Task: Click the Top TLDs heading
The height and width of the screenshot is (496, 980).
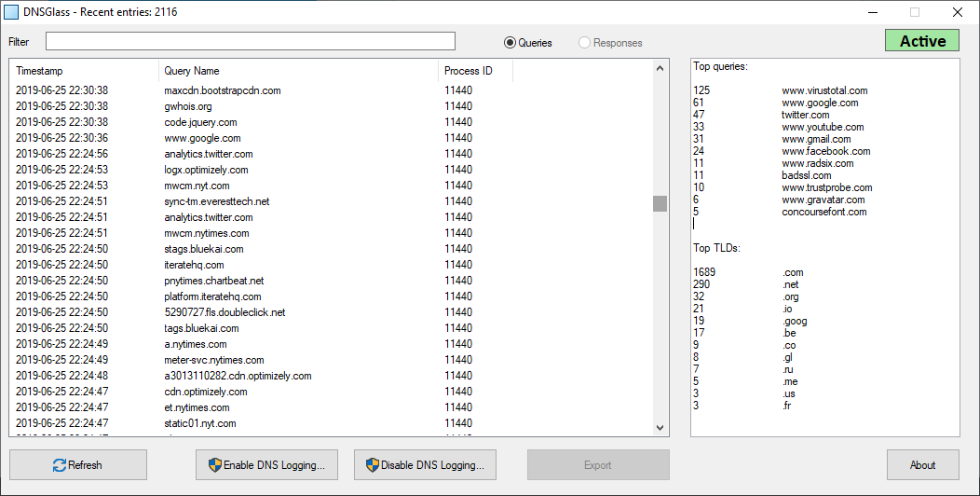Action: (x=716, y=248)
